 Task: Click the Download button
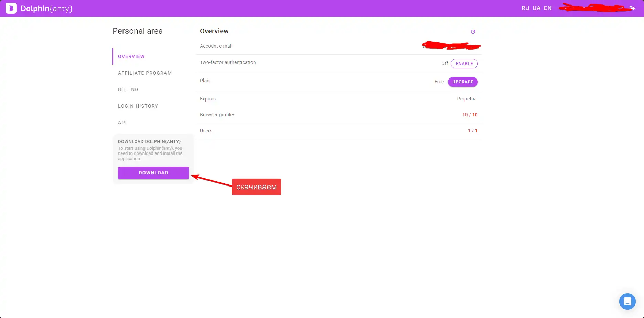click(153, 173)
